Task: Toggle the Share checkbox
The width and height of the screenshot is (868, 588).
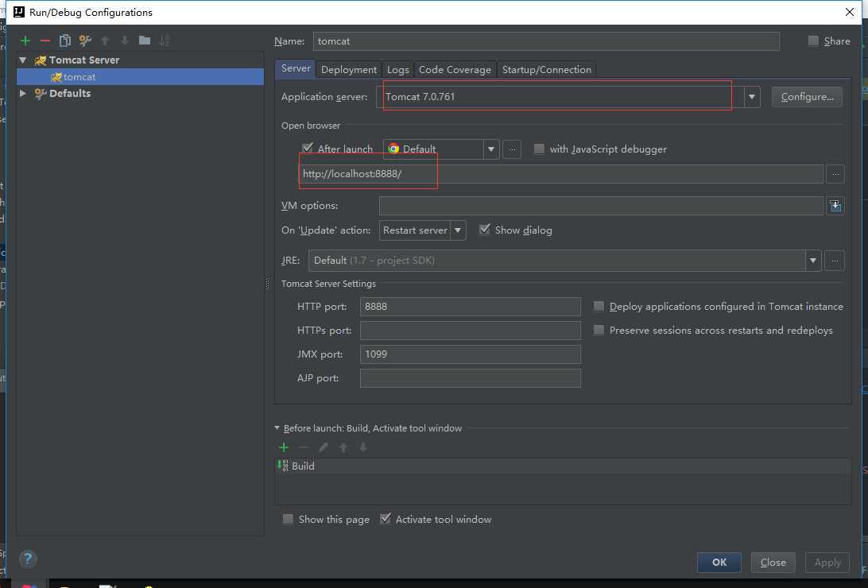Action: pyautogui.click(x=813, y=41)
